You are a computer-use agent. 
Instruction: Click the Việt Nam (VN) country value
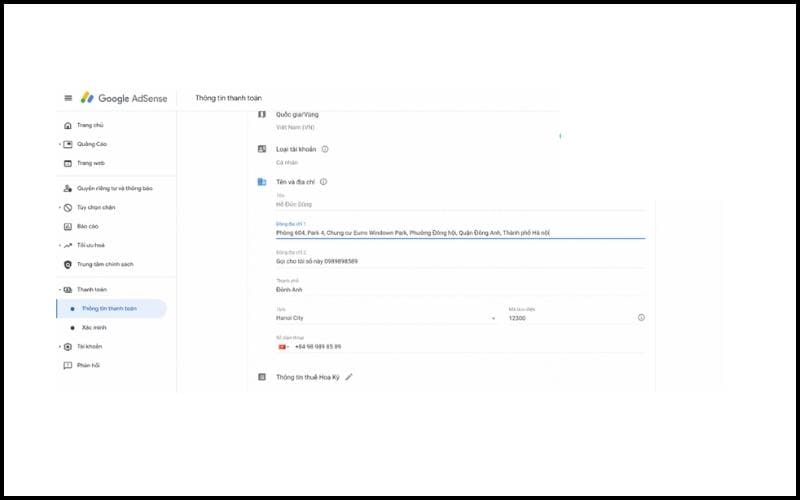295,128
